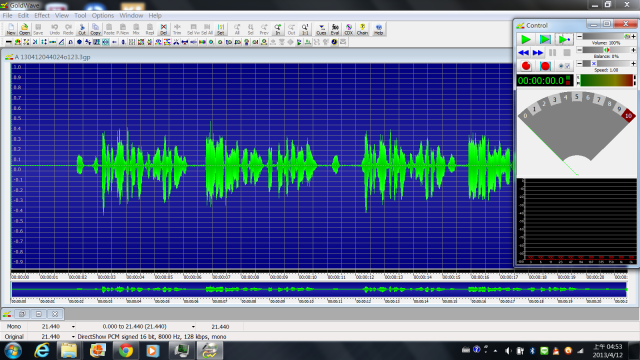Open a file with the Open toolbar icon
This screenshot has width=640, height=360.
(24, 29)
